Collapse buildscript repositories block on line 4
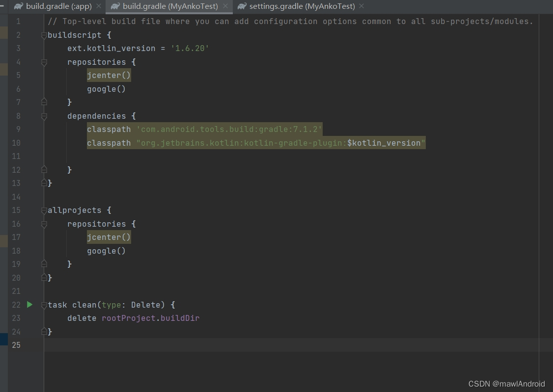Screen dimensions: 553x392 pyautogui.click(x=44, y=62)
